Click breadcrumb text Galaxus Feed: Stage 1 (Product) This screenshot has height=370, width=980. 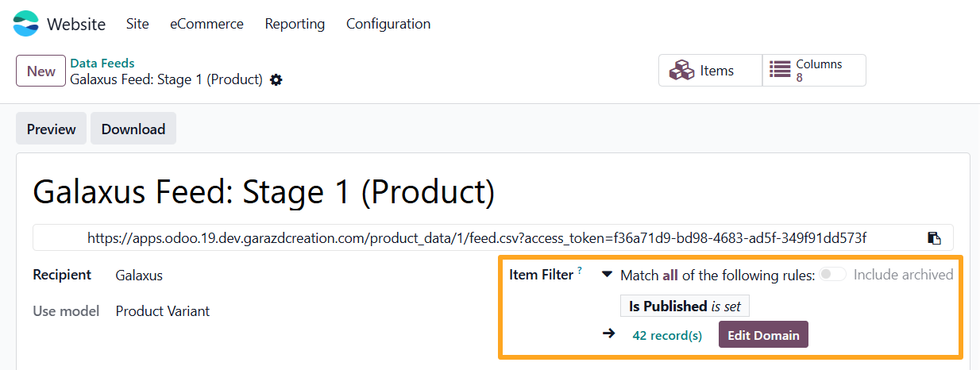(166, 79)
